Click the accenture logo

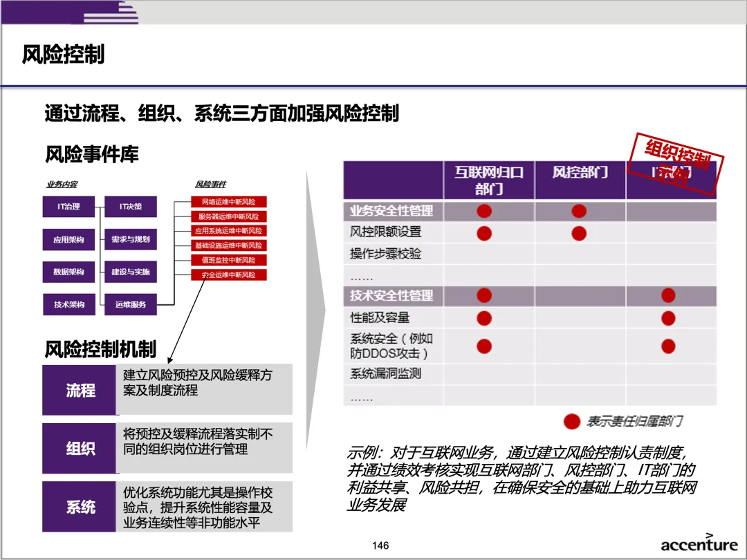pos(699,543)
